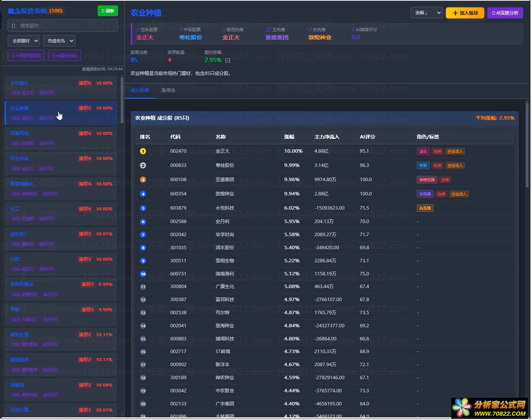Click the 搜索题材 search input field
Screen dimensions: 532x420
(x=63, y=26)
